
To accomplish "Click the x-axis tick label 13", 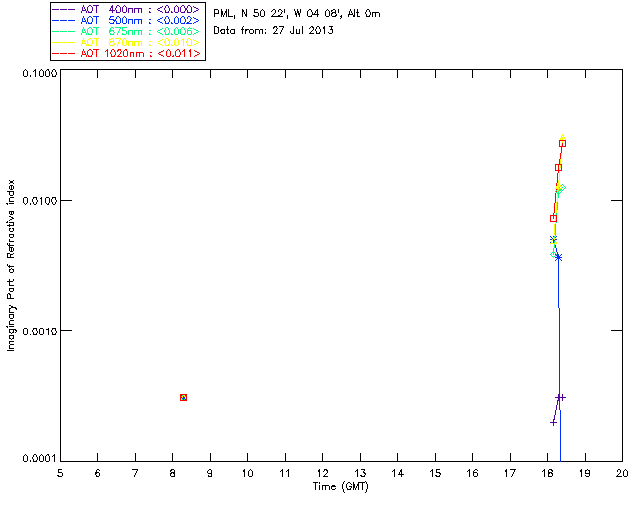I will click(360, 474).
